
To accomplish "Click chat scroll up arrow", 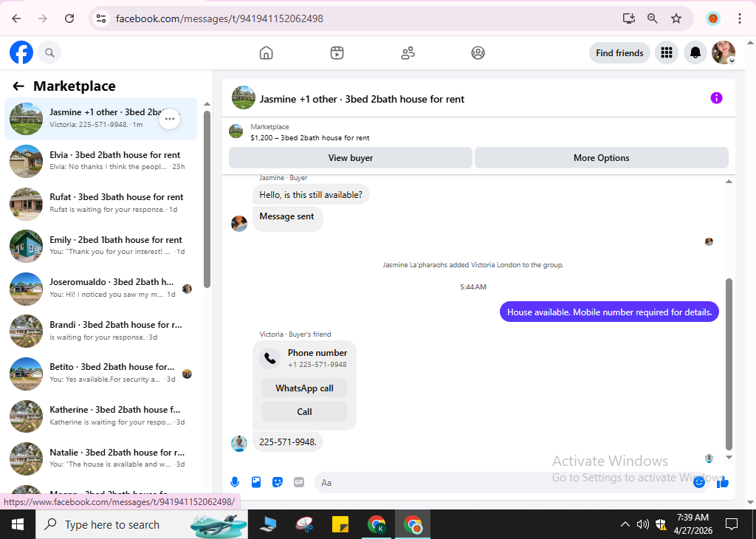I will point(729,182).
